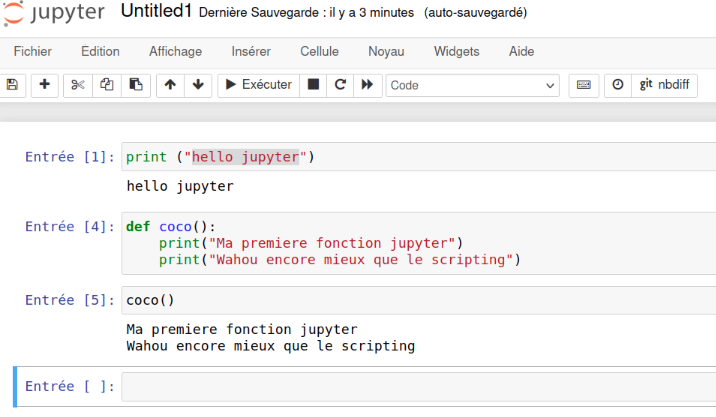Open the Fichier menu

[x=34, y=51]
